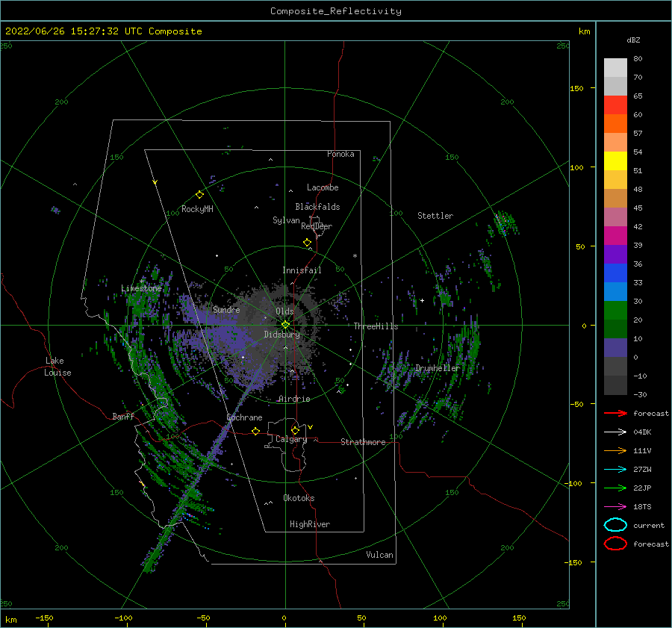Click the yellow diamond marker inside Calgary
Image resolution: width=672 pixels, height=628 pixels.
[x=295, y=430]
